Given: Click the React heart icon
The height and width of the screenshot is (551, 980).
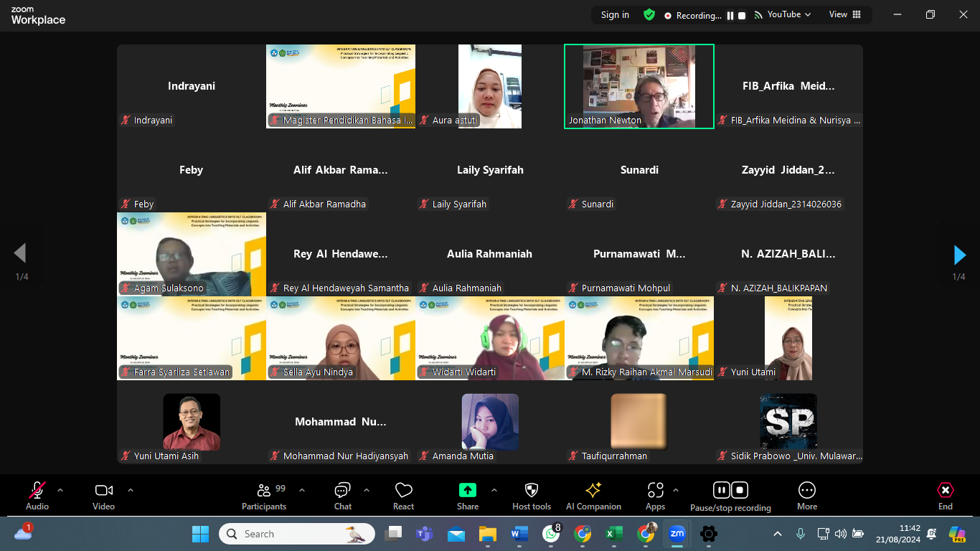Looking at the screenshot, I should tap(403, 496).
